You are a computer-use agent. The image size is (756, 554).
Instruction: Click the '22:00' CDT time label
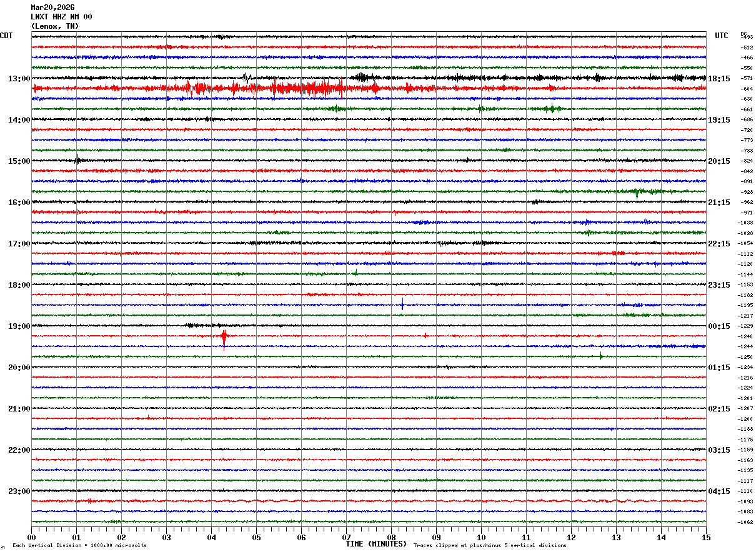(19, 450)
